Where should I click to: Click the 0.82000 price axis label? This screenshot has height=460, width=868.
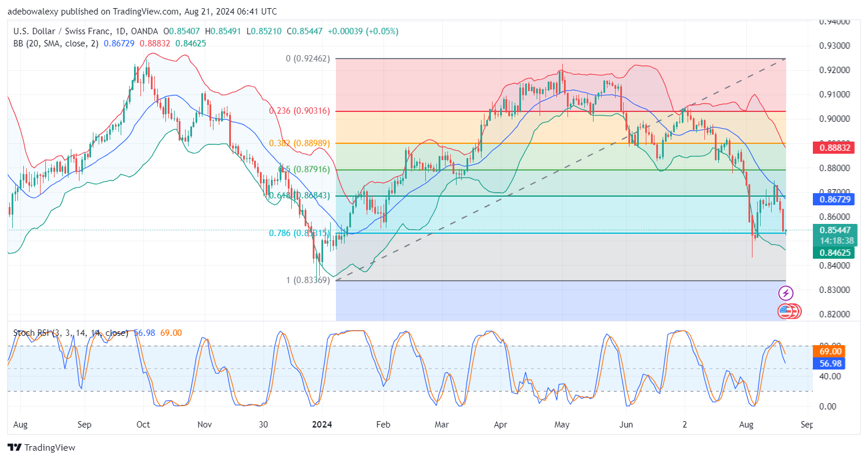[x=834, y=314]
